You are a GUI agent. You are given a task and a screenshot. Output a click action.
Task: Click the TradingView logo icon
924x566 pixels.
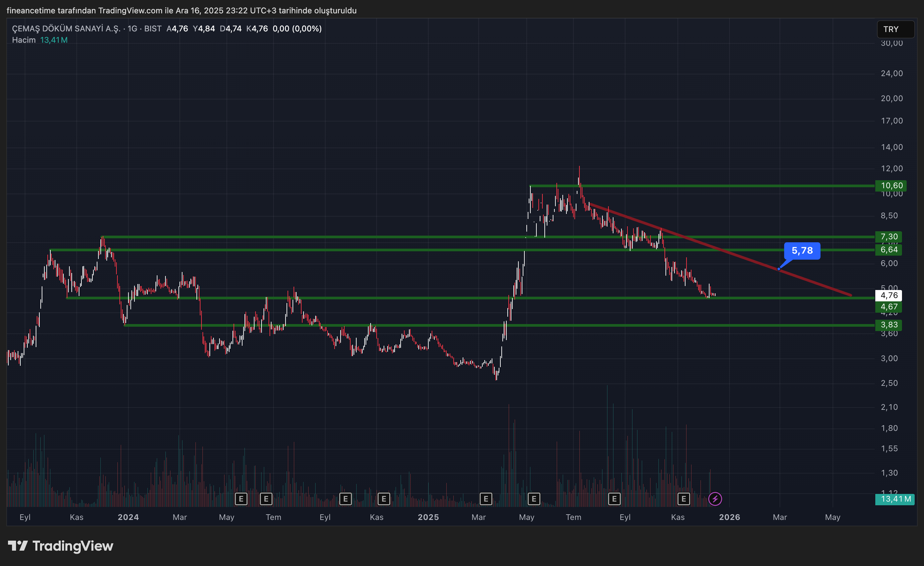pos(18,546)
